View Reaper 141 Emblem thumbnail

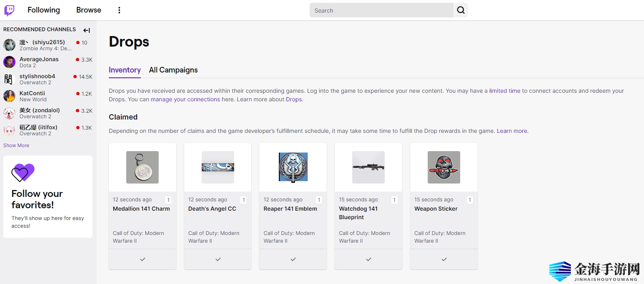tap(293, 167)
